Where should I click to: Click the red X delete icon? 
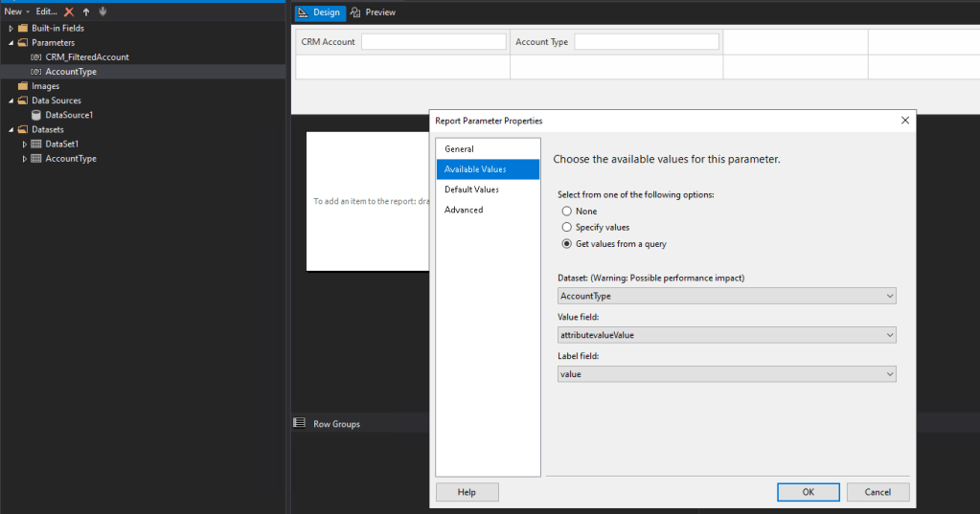69,12
